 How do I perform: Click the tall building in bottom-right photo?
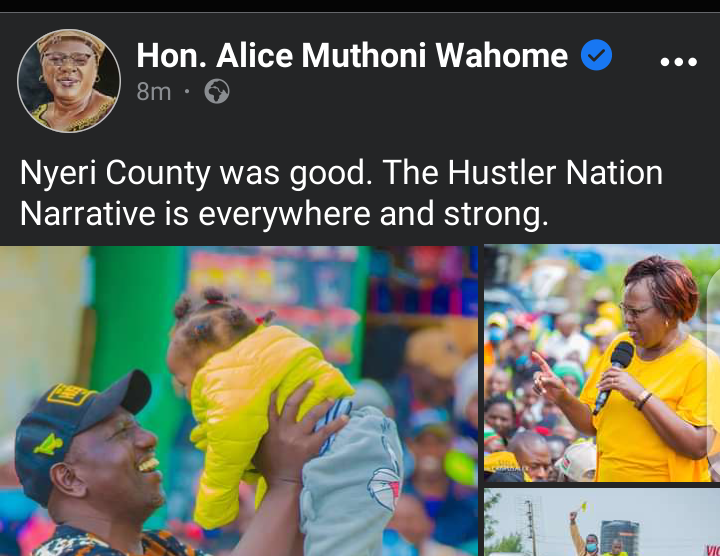click(x=619, y=536)
